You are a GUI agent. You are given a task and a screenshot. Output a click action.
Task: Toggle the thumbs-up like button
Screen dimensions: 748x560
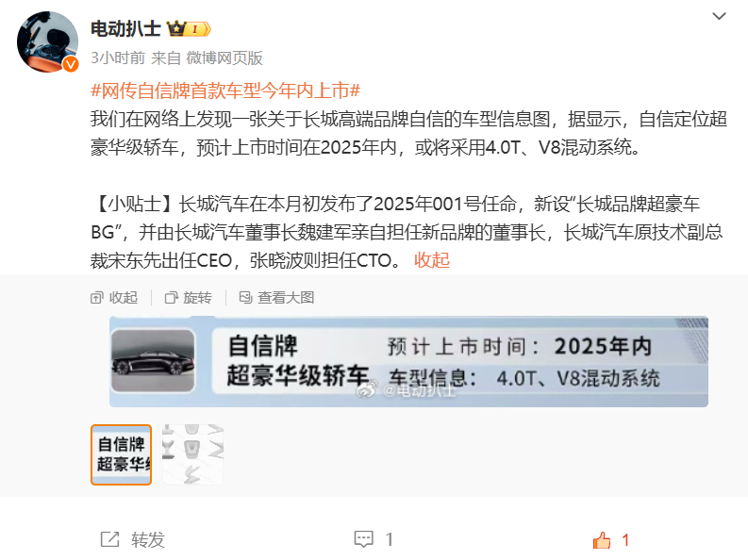coord(602,540)
